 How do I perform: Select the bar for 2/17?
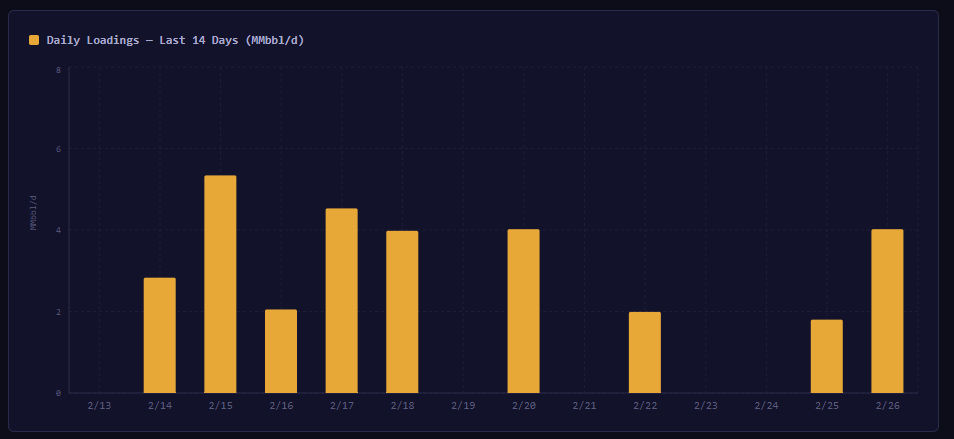coord(341,300)
